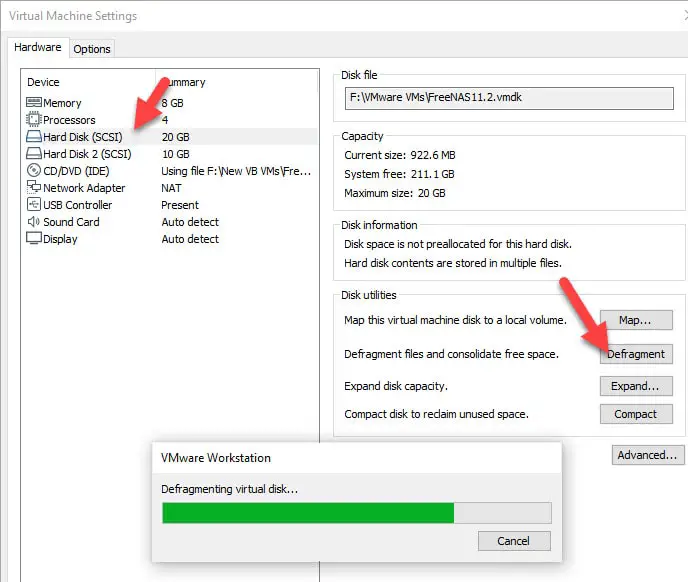Click the Compact disk button

[636, 414]
